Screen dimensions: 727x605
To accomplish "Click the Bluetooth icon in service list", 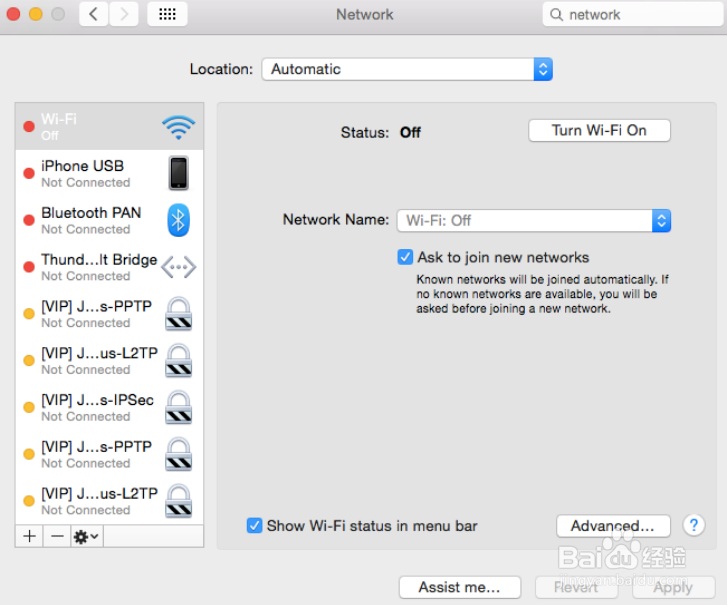I will coord(179,220).
